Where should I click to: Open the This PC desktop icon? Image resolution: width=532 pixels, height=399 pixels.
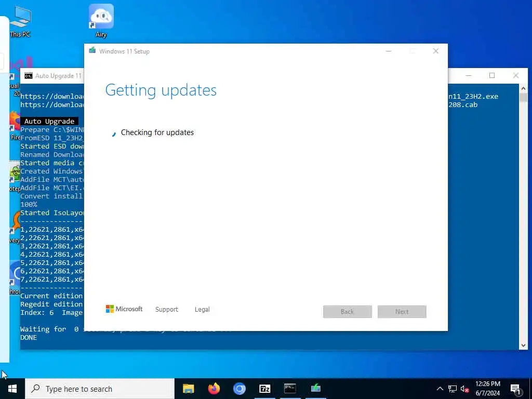pyautogui.click(x=20, y=21)
